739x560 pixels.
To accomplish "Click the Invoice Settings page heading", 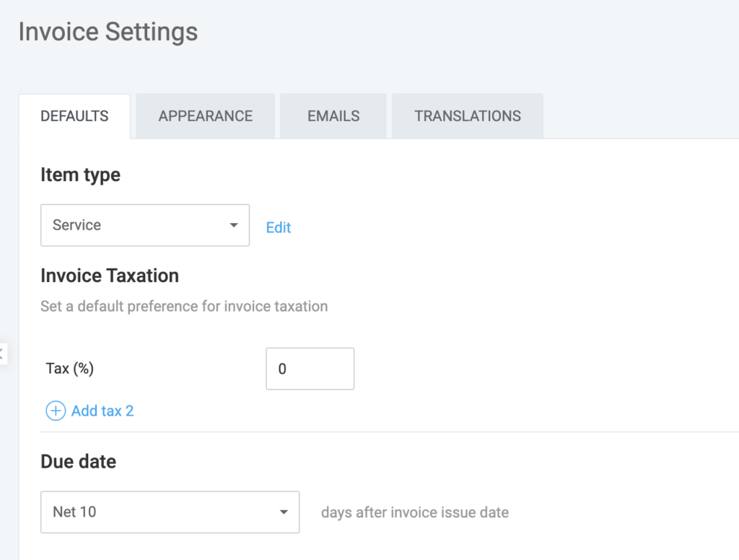I will (108, 32).
